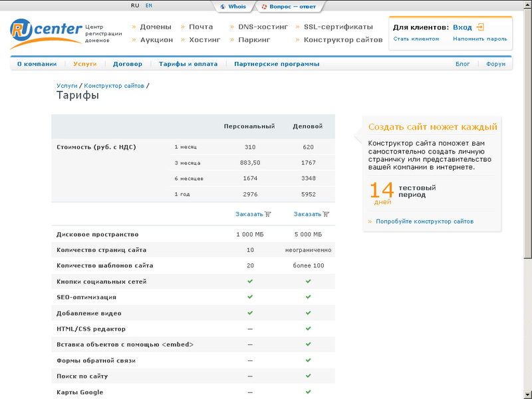This screenshot has height=399, width=532.
Task: Open the Аукцион section
Action: 157,40
